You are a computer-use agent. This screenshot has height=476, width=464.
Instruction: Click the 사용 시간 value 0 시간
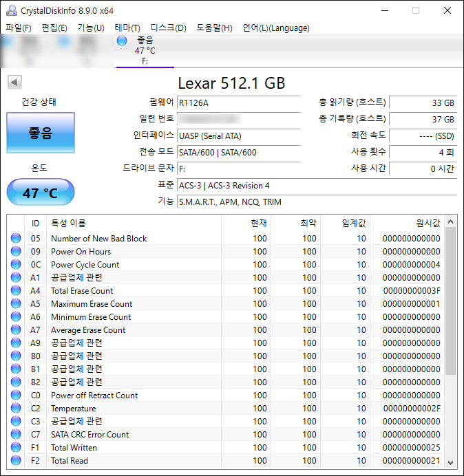point(423,169)
